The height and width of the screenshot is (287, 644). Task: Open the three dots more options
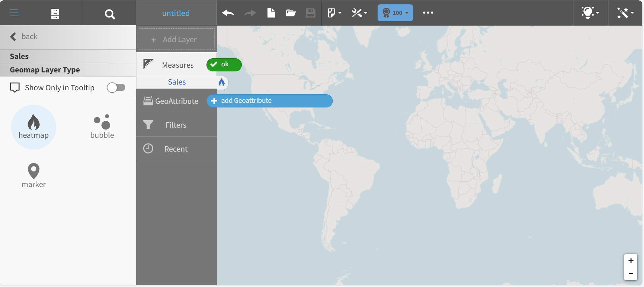click(428, 13)
